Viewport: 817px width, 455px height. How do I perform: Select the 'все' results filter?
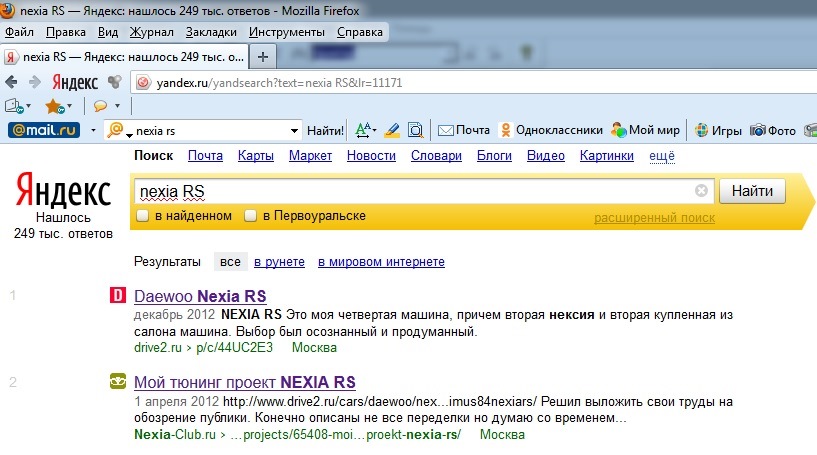[230, 262]
